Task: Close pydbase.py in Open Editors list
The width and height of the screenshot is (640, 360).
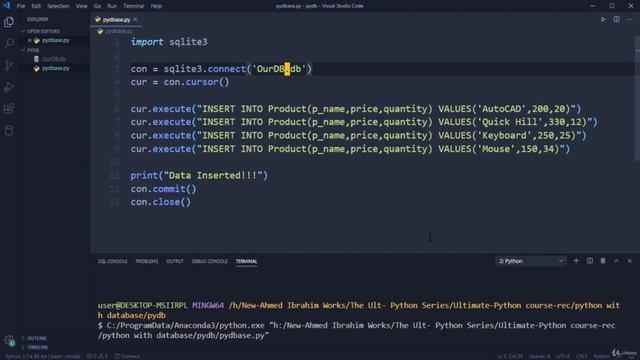Action: pyautogui.click(x=29, y=40)
